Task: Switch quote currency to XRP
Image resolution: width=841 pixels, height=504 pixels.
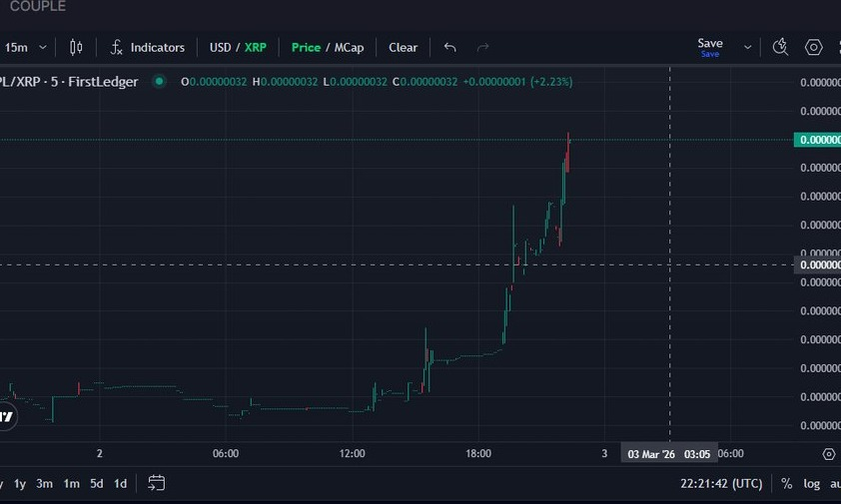Action: point(256,48)
